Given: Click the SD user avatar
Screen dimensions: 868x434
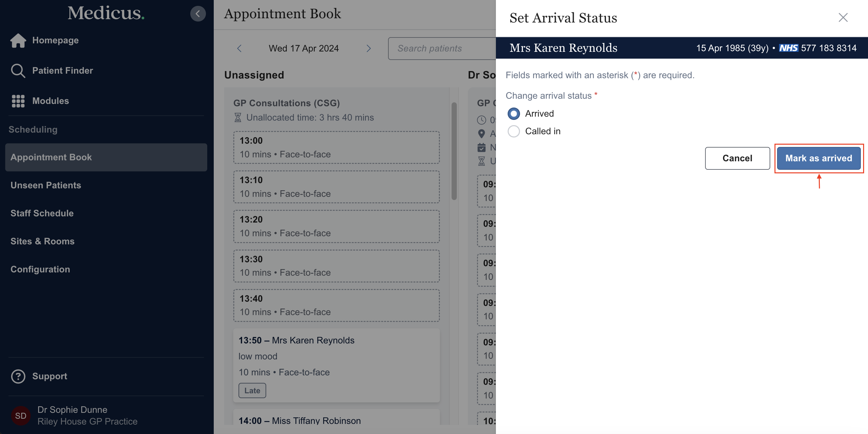Looking at the screenshot, I should (x=21, y=415).
